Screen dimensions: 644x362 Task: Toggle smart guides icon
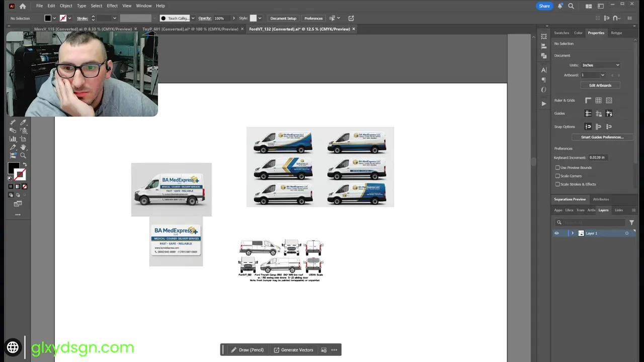click(609, 114)
